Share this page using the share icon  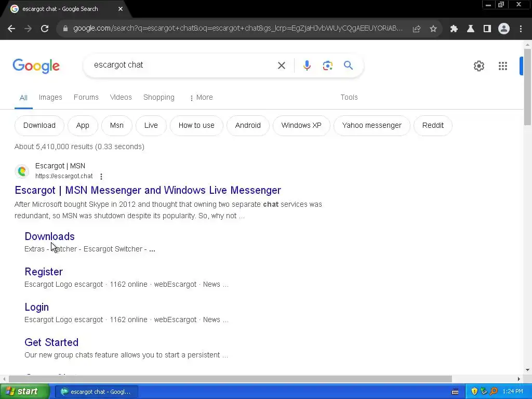click(417, 29)
